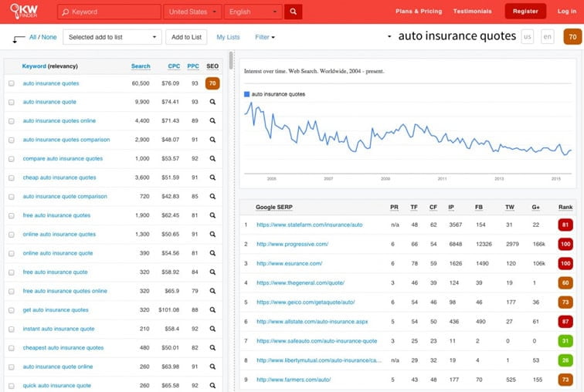Analyze SEO for compare auto insurance quotes

point(212,159)
